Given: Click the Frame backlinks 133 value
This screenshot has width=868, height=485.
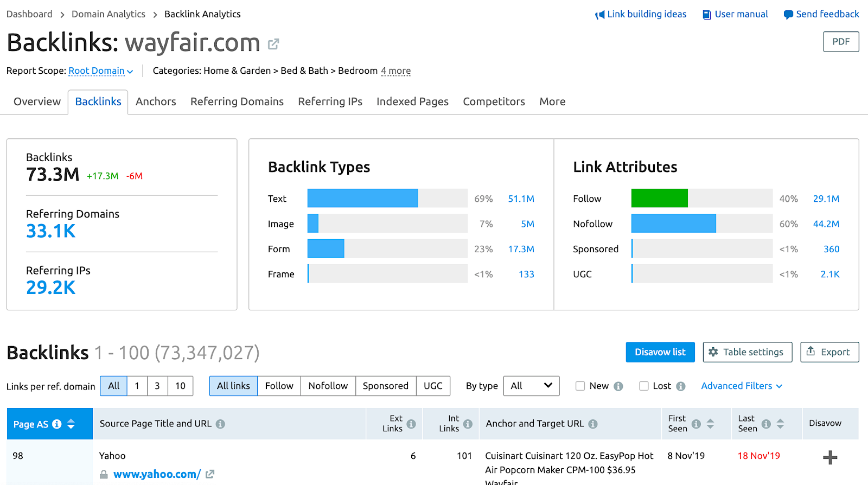Looking at the screenshot, I should pos(526,274).
